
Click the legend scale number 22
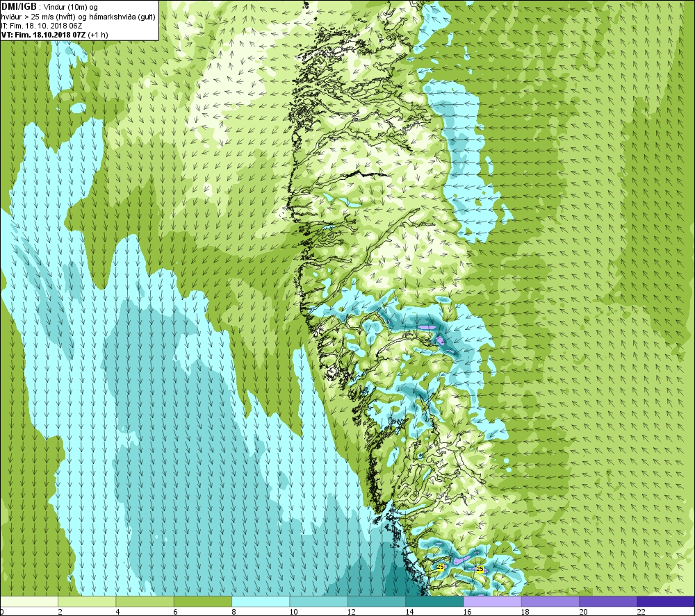(x=641, y=612)
